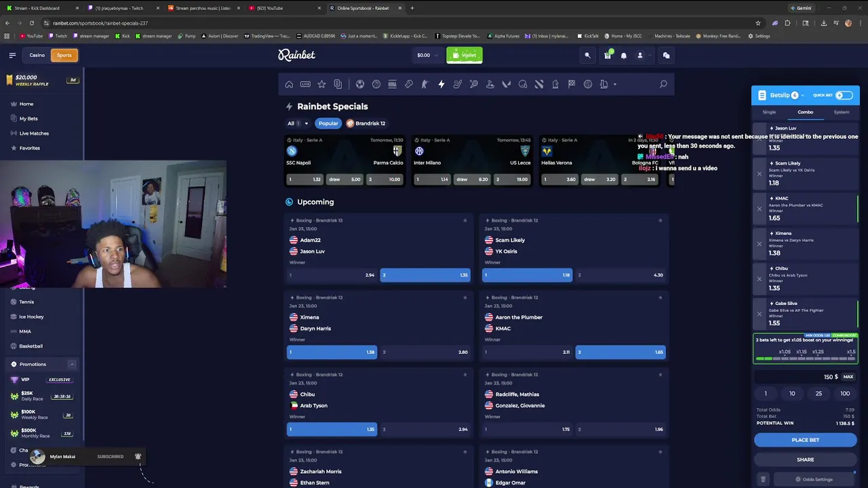Open the sportsbook home icon

[289, 84]
